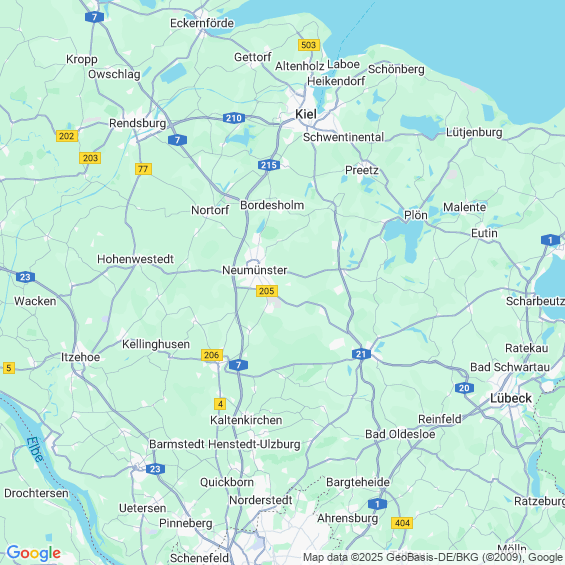This screenshot has width=565, height=565.
Task: Select the Rendsburg town label
Action: pyautogui.click(x=137, y=124)
